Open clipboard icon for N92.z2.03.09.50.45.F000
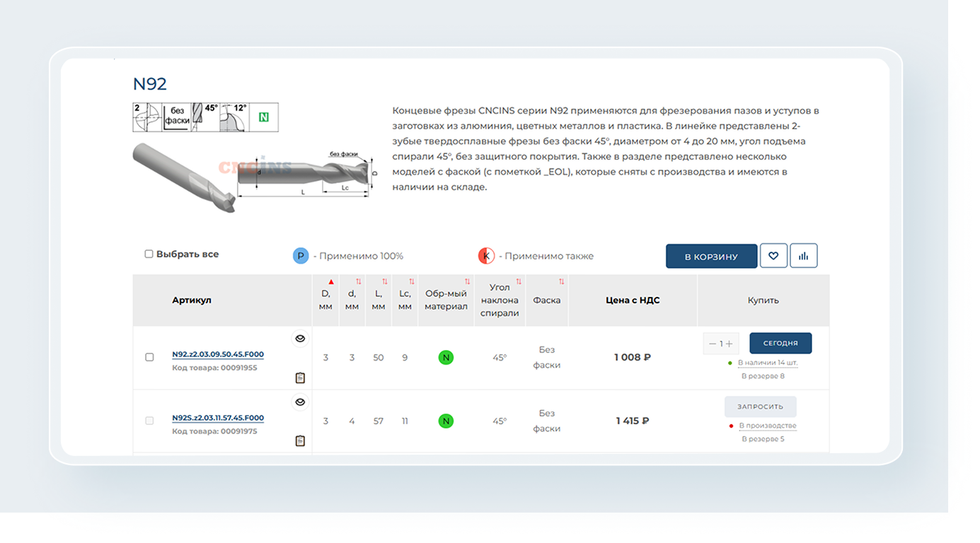The height and width of the screenshot is (543, 980). pyautogui.click(x=300, y=378)
